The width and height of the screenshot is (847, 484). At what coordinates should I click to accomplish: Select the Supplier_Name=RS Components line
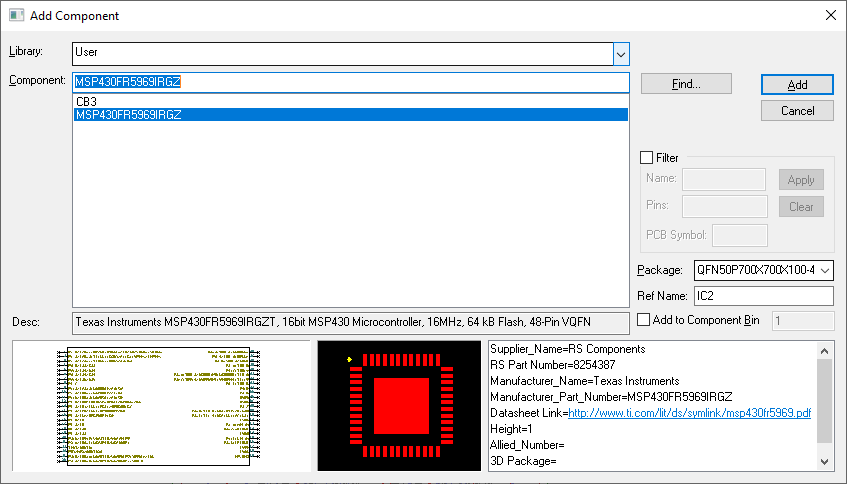coord(568,349)
